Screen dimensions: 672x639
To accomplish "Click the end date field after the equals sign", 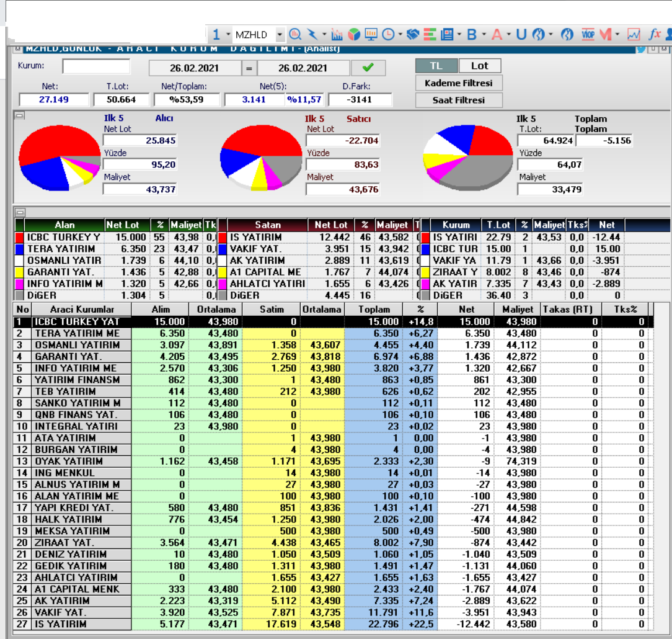I will click(x=303, y=68).
